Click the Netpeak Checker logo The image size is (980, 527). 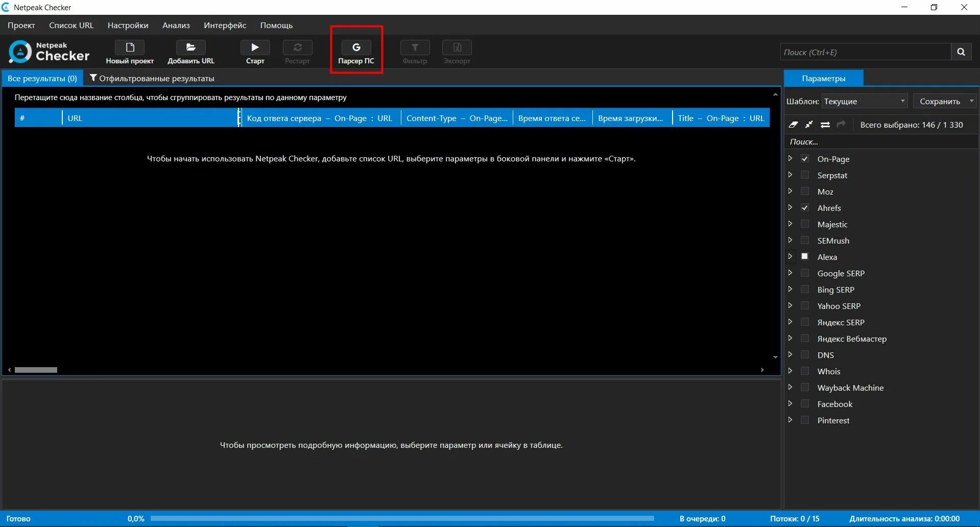[x=49, y=52]
